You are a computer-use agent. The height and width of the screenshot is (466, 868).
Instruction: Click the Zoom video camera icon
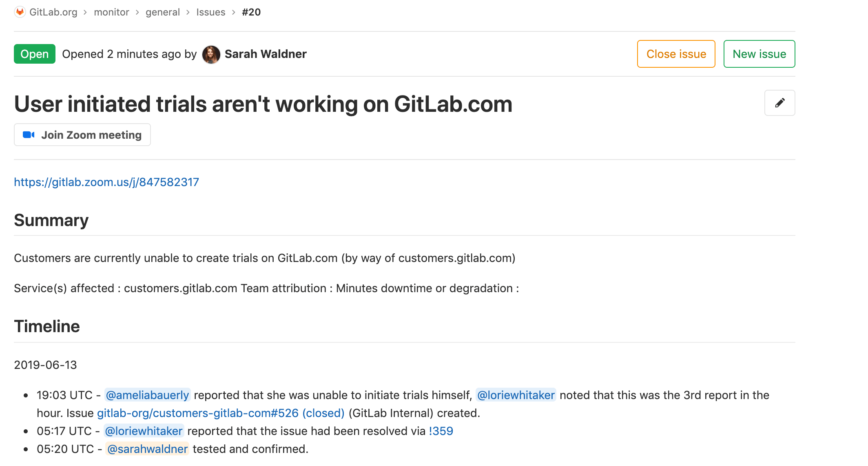pyautogui.click(x=28, y=135)
